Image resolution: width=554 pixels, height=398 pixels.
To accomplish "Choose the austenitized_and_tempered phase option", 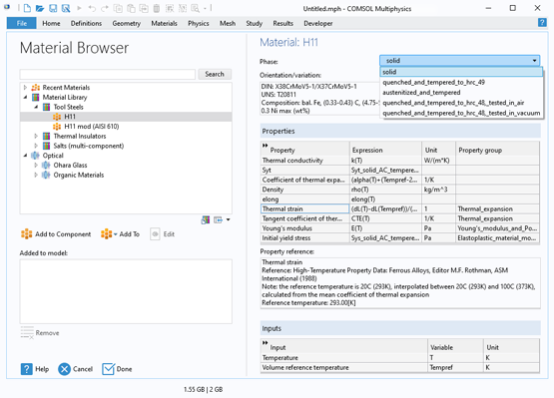I will (x=421, y=93).
